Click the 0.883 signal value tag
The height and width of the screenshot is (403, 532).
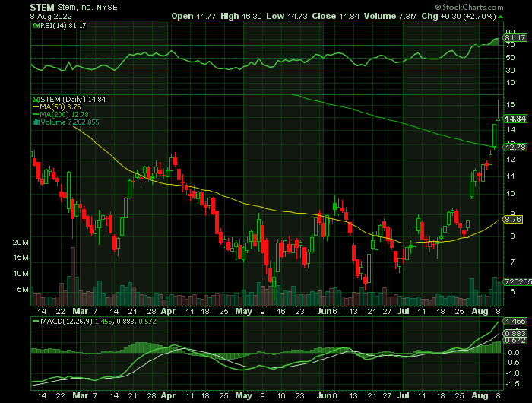click(x=516, y=333)
